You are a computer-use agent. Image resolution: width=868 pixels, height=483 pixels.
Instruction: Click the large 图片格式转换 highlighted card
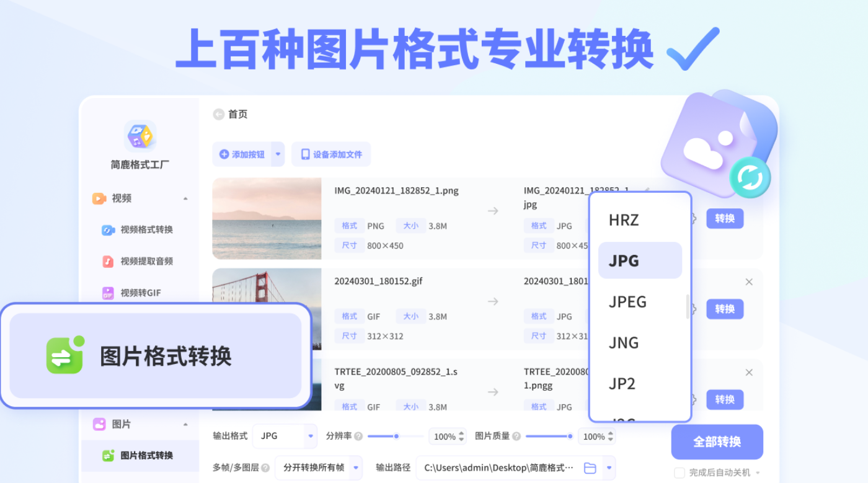(155, 356)
